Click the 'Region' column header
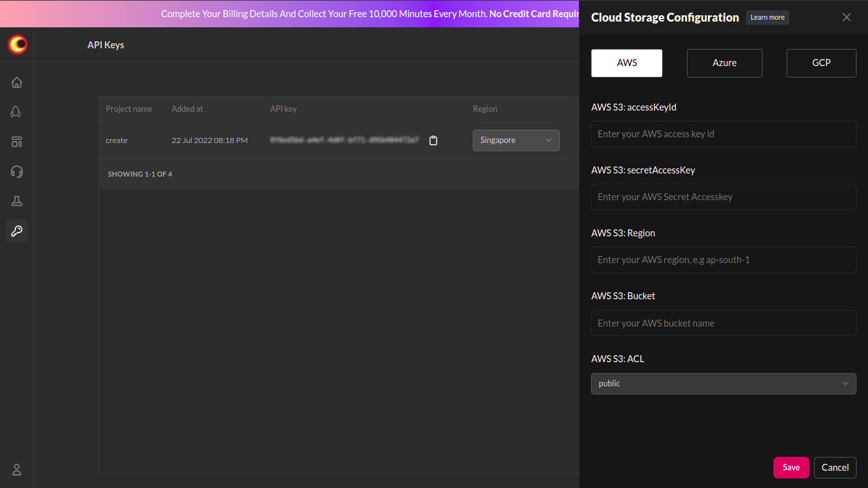868x488 pixels. click(x=485, y=109)
